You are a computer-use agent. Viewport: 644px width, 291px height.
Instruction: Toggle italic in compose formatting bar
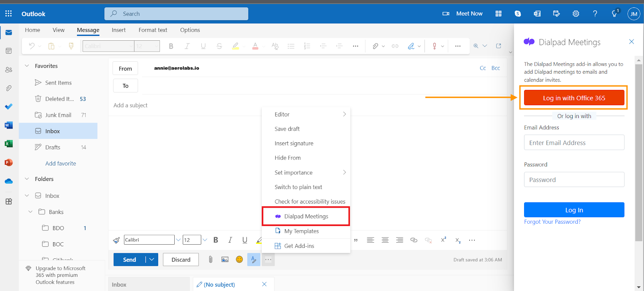pyautogui.click(x=230, y=240)
